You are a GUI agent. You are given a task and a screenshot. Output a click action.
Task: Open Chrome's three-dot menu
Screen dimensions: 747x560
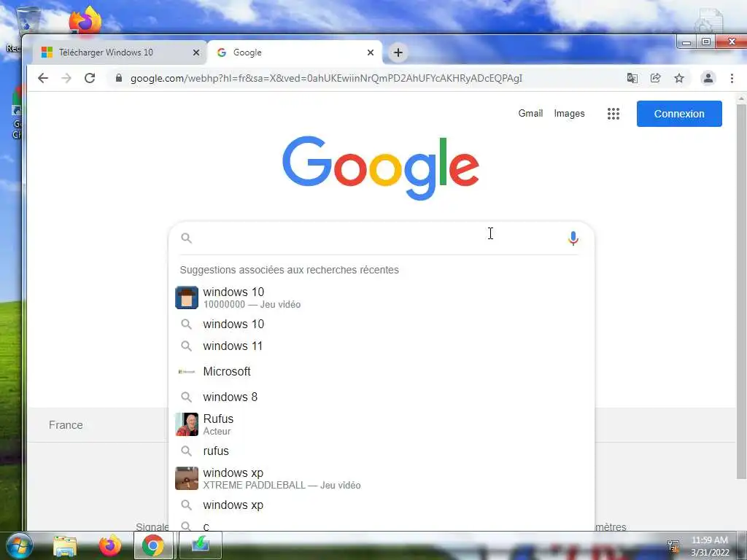pyautogui.click(x=732, y=78)
